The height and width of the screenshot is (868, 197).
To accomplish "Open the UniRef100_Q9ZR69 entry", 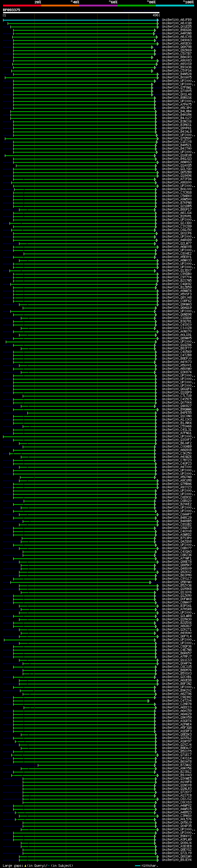I will click(177, 50).
